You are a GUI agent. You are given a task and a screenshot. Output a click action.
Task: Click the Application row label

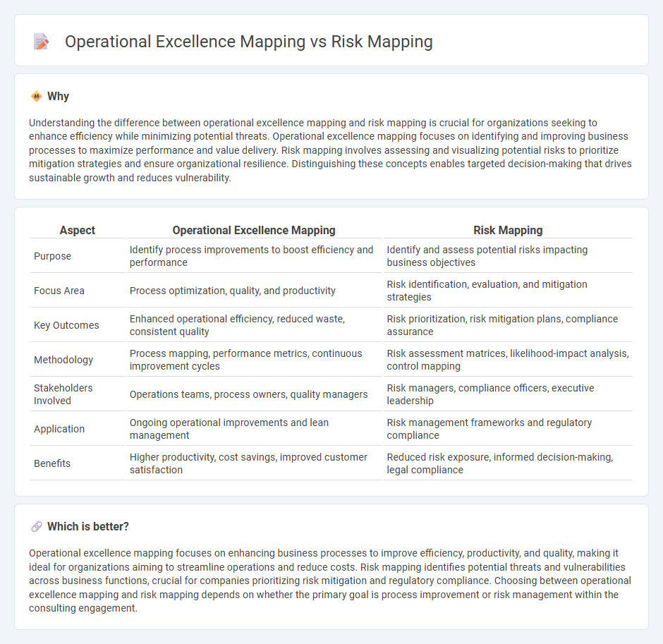[x=59, y=429]
